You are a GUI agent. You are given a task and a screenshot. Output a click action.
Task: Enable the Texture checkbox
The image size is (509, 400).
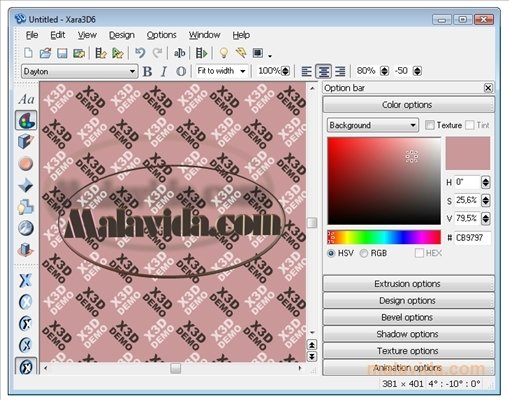pyautogui.click(x=430, y=125)
